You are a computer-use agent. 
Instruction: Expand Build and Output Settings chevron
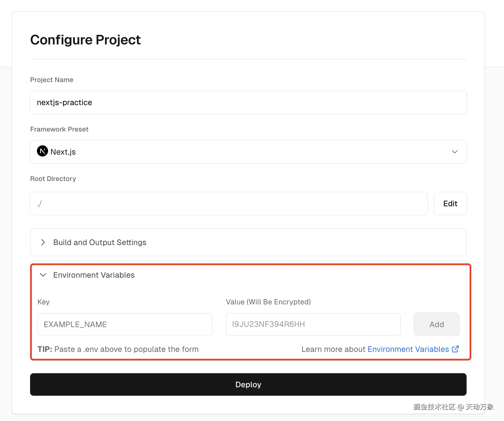point(43,242)
